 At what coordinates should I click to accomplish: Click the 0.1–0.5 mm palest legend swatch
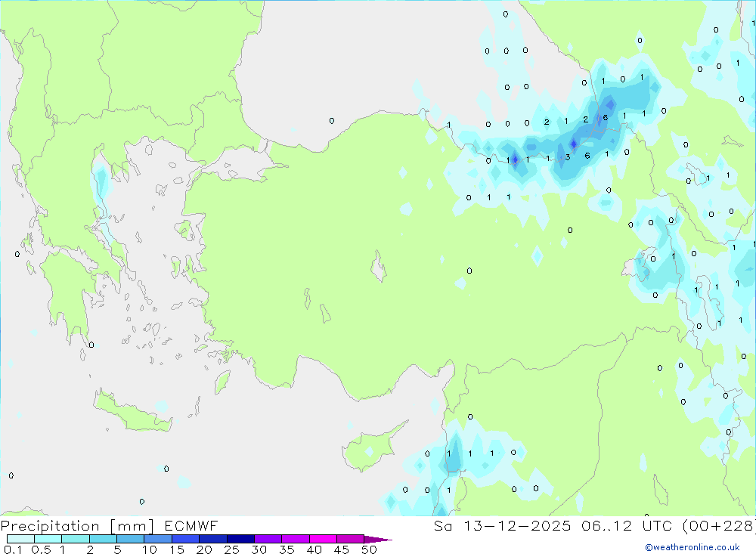tap(20, 539)
